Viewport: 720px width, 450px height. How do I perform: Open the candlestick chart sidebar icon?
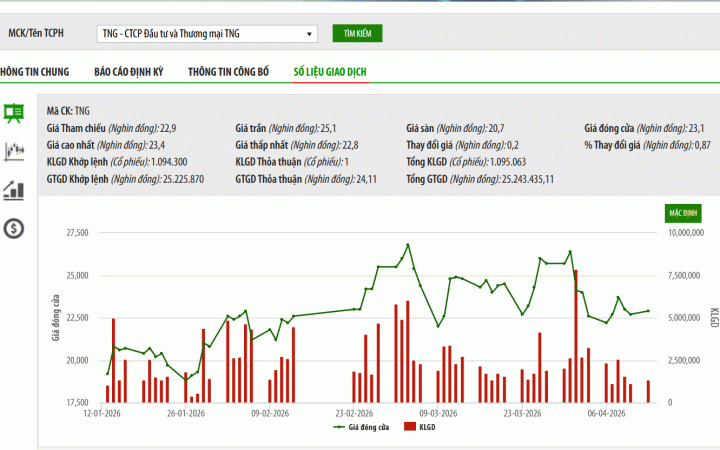pos(14,152)
